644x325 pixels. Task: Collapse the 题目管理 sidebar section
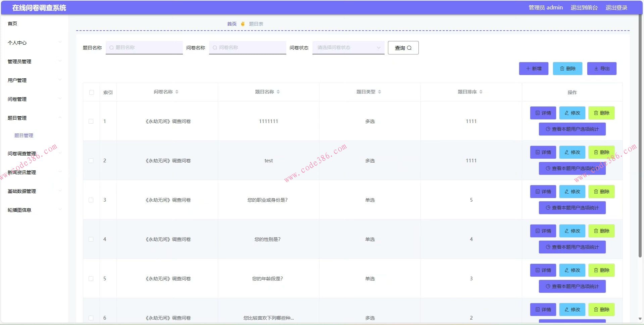34,118
